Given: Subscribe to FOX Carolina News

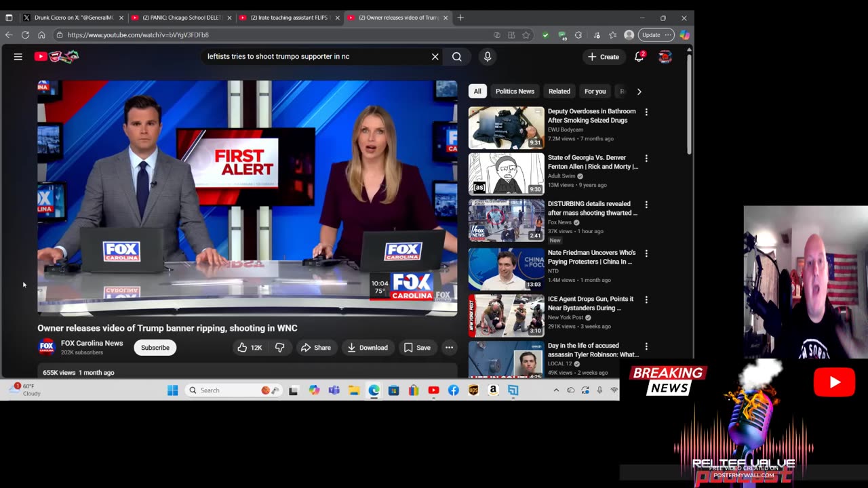Looking at the screenshot, I should [155, 348].
